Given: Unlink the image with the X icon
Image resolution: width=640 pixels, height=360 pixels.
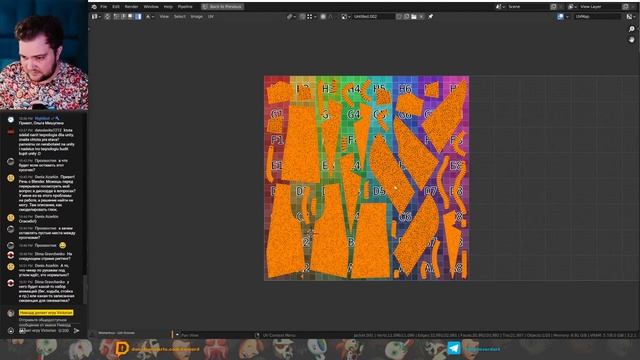Looking at the screenshot, I should click(x=421, y=17).
